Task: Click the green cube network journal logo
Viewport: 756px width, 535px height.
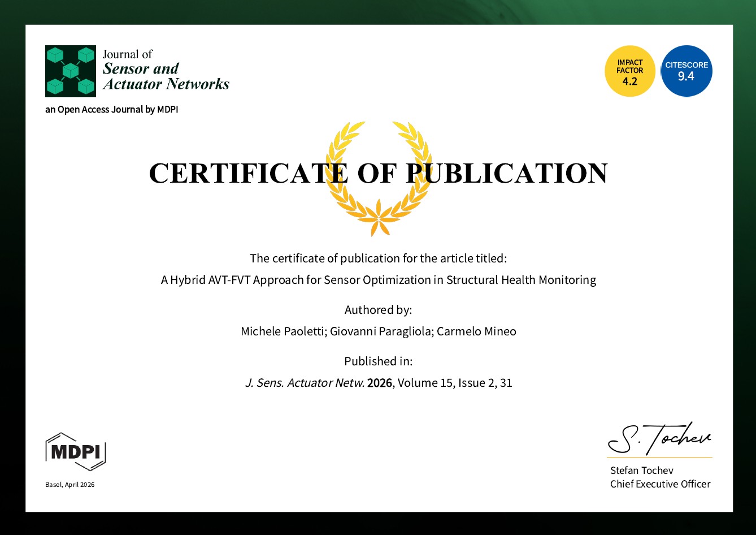Action: coord(70,71)
